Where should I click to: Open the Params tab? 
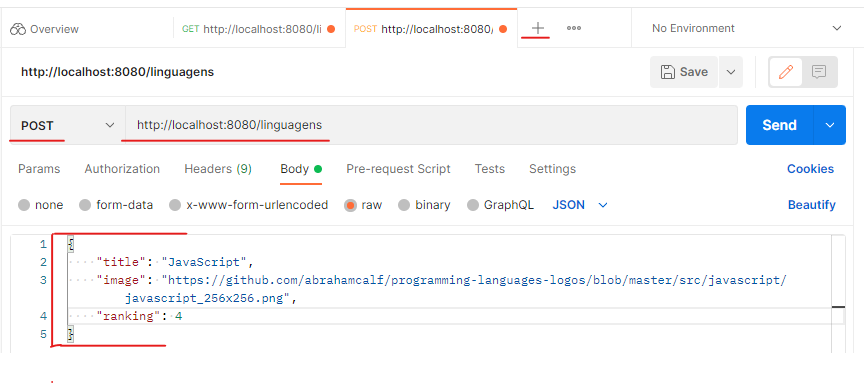39,169
